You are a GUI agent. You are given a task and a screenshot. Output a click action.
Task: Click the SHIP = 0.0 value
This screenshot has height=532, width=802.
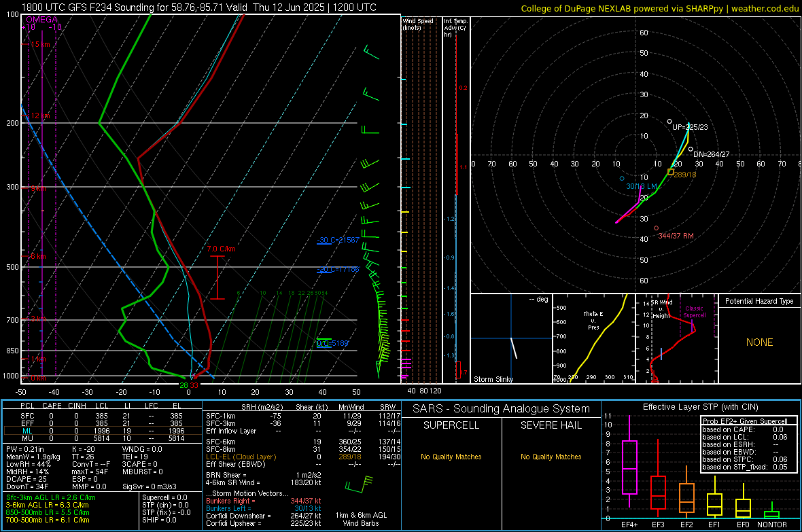159,520
